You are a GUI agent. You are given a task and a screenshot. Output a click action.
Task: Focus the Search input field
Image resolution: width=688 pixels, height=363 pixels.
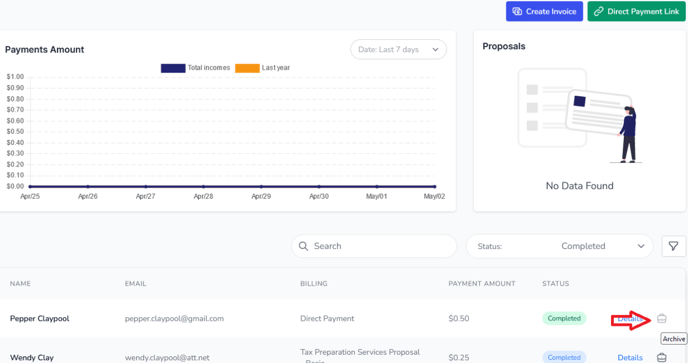[x=374, y=246]
